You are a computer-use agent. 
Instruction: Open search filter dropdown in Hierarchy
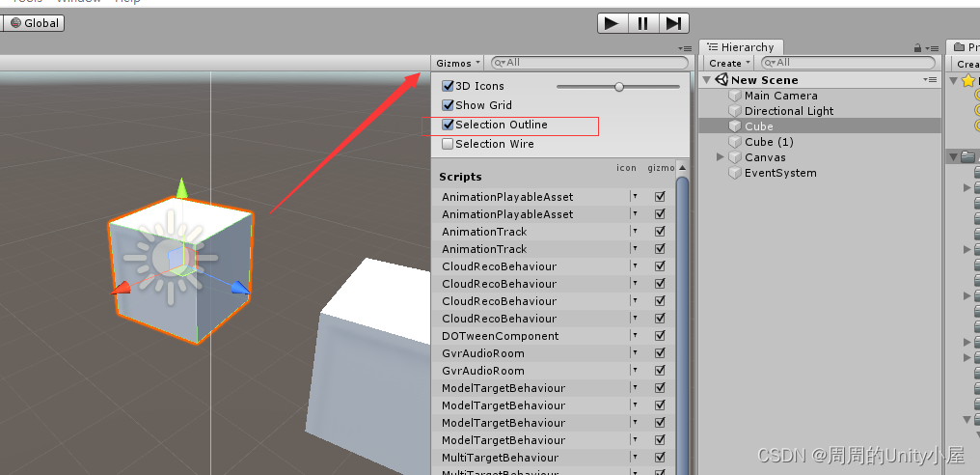(x=770, y=63)
